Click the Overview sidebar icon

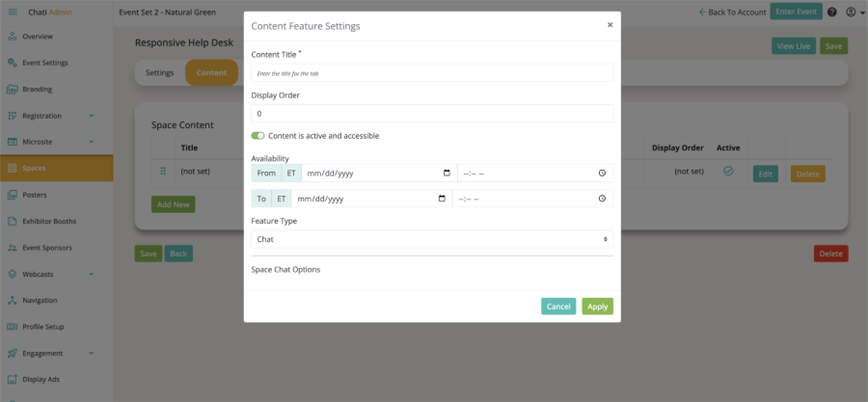[x=12, y=37]
